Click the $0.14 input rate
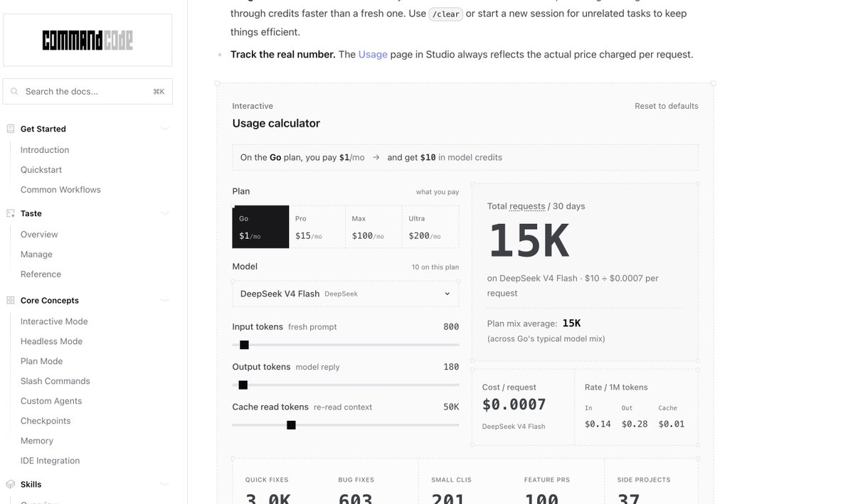 598,424
